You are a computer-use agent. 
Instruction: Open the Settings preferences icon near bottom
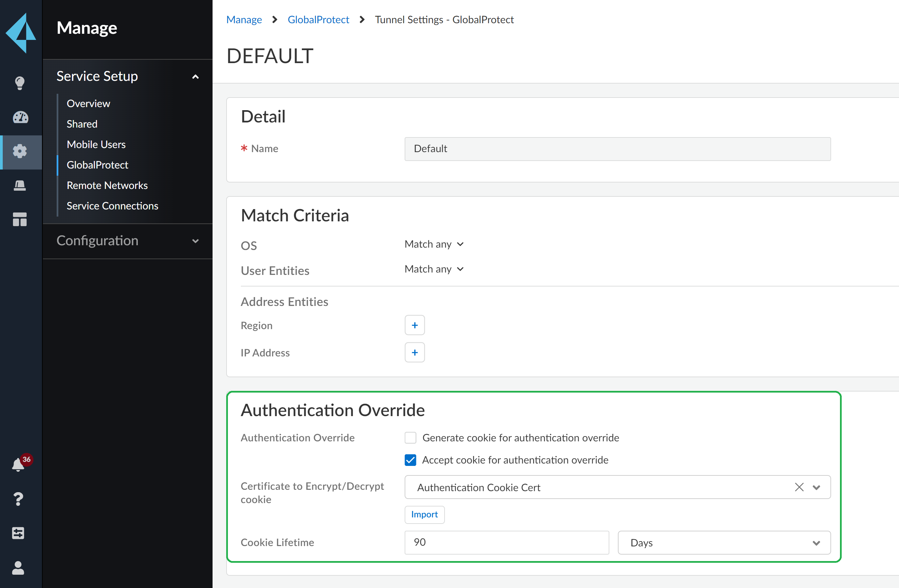point(18,533)
